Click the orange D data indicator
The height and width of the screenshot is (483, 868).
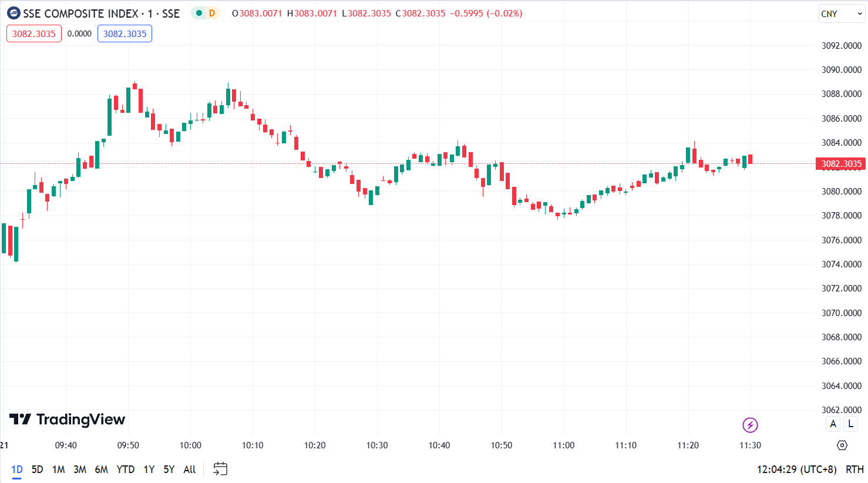tap(212, 13)
